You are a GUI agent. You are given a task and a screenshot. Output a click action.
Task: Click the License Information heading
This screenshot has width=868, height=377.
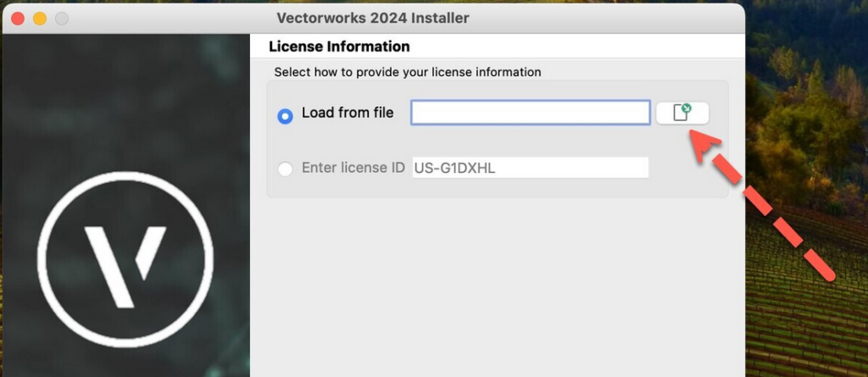[339, 47]
